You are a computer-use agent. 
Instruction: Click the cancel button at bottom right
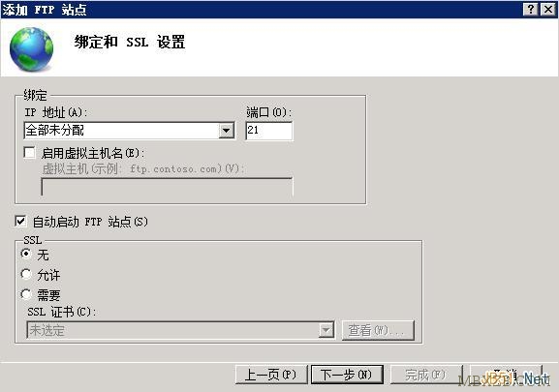pos(506,375)
